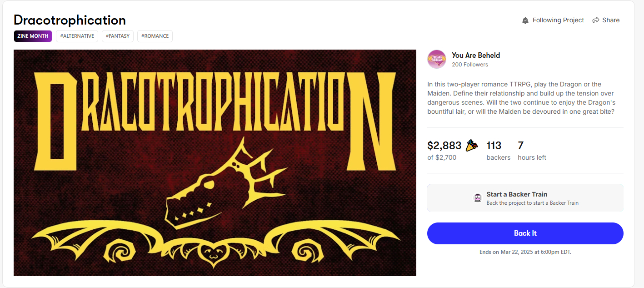
Task: Visit the You Are Beheld creator name
Action: click(x=475, y=55)
